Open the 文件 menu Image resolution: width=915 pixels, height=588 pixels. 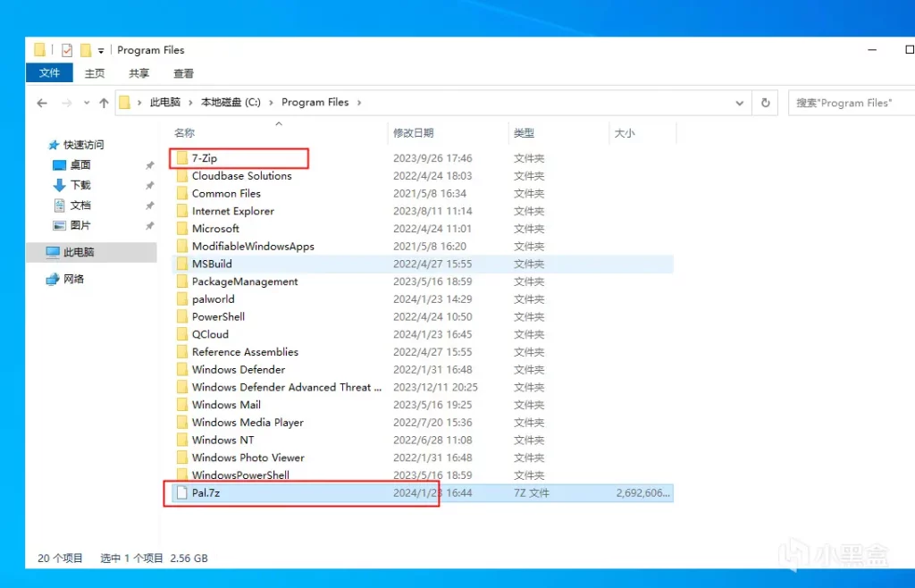[49, 73]
